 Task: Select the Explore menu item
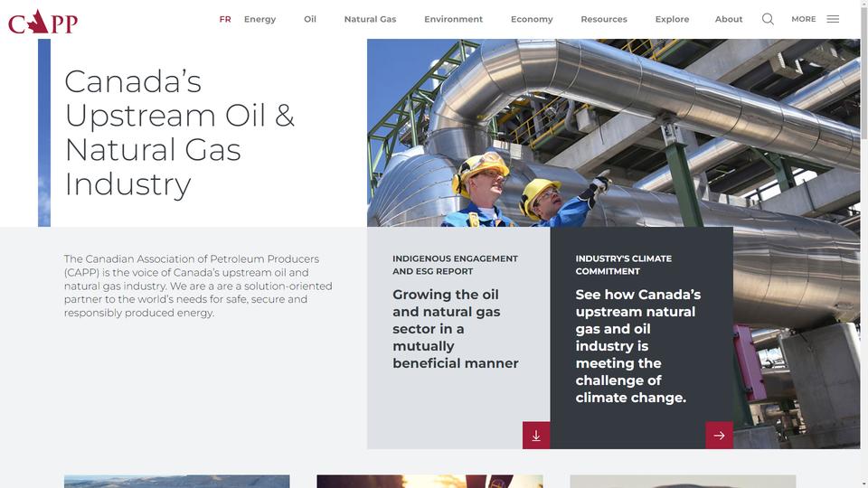[x=672, y=19]
